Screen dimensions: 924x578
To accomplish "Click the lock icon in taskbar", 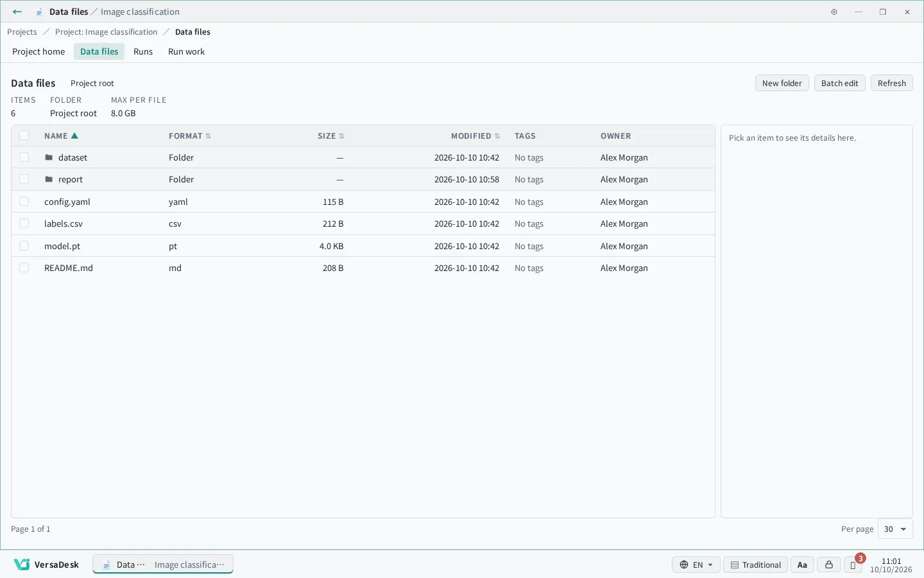I will (x=829, y=565).
